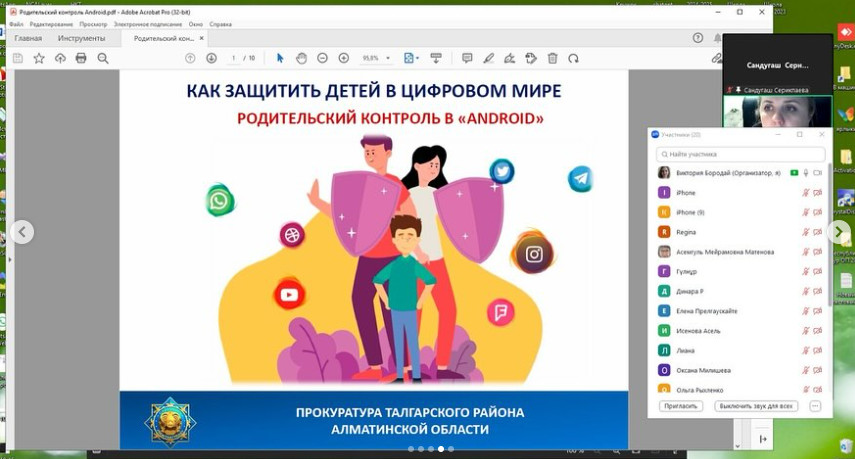Screen dimensions: 855x459
Task: Click the Найти участника search field
Action: point(742,154)
